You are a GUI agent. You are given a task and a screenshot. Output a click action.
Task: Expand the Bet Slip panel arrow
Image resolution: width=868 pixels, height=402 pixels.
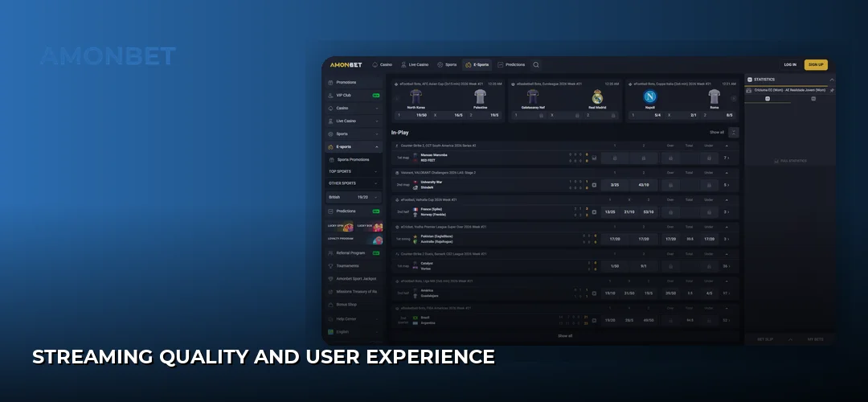coord(790,339)
